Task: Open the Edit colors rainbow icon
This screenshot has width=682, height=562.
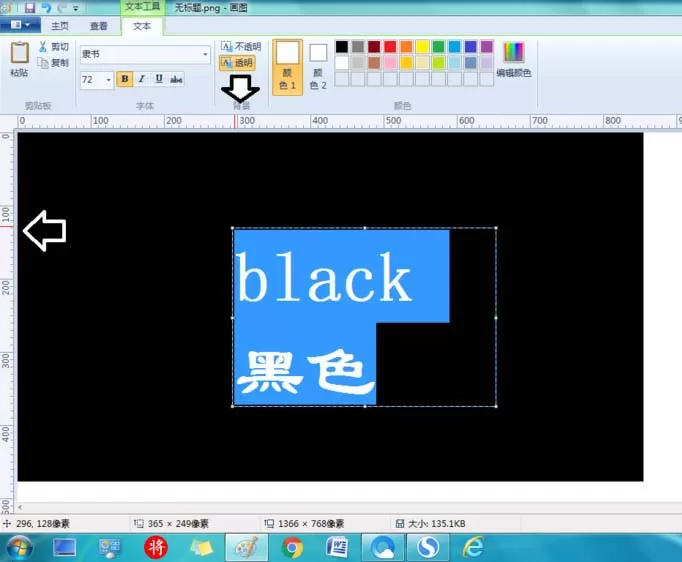Action: 514,52
